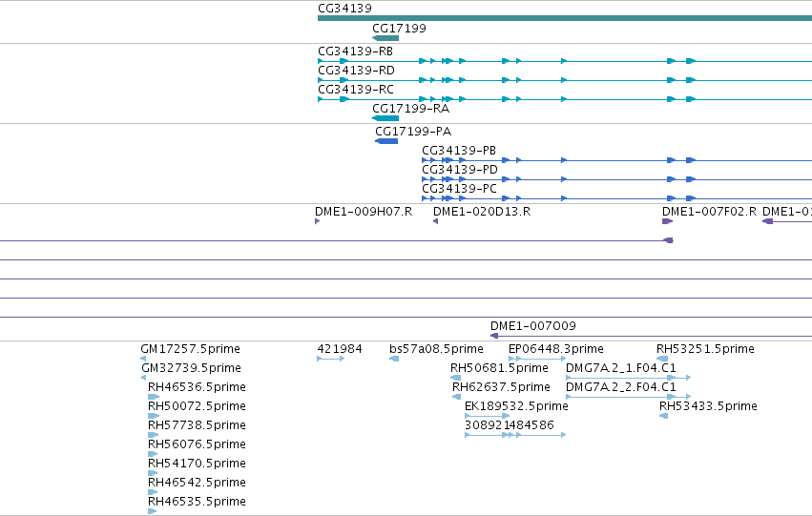
Task: Click DME1-020D13.R feature label
Action: [x=482, y=212]
